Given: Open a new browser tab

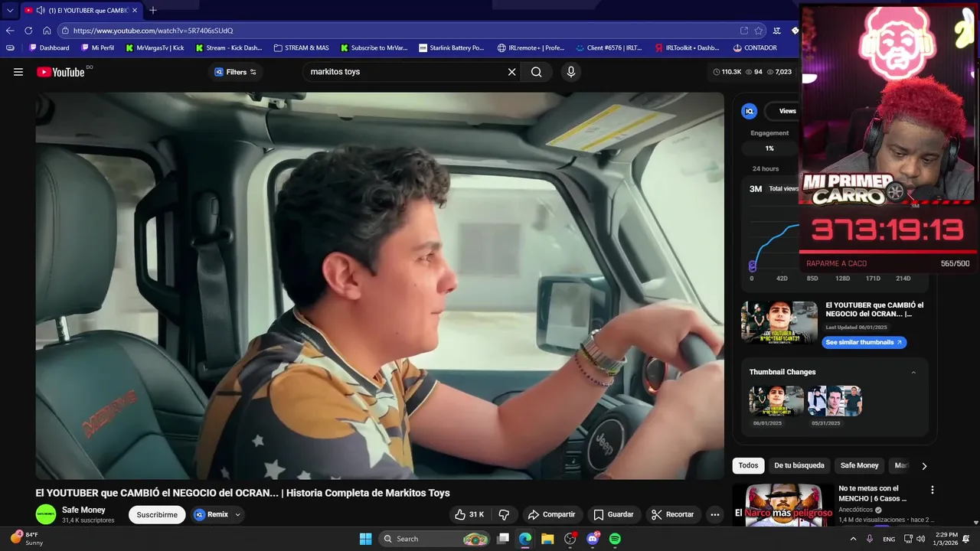Looking at the screenshot, I should pos(152,11).
